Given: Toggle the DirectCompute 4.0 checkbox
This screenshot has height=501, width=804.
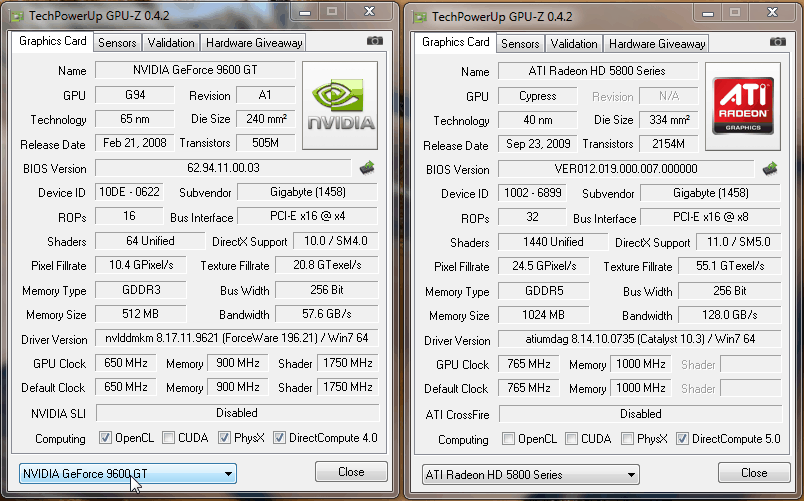Looking at the screenshot, I should [279, 437].
